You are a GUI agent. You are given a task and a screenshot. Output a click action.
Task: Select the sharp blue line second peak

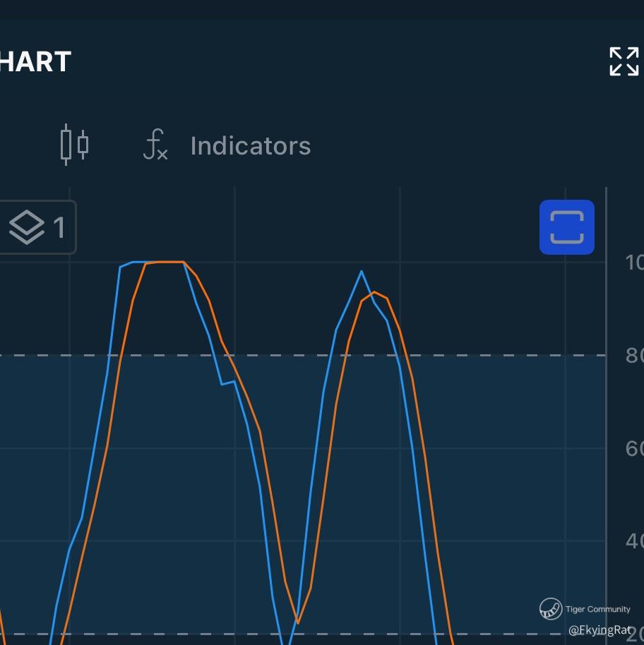(362, 272)
